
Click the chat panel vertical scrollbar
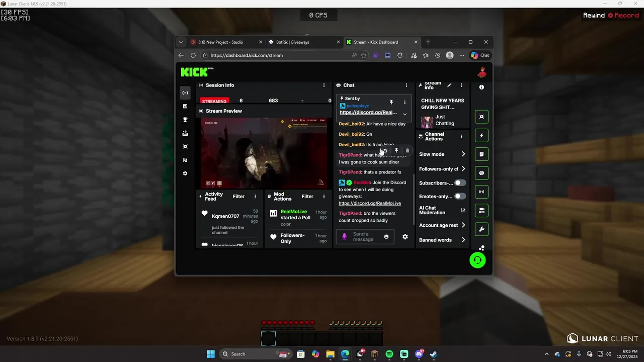tap(415, 200)
